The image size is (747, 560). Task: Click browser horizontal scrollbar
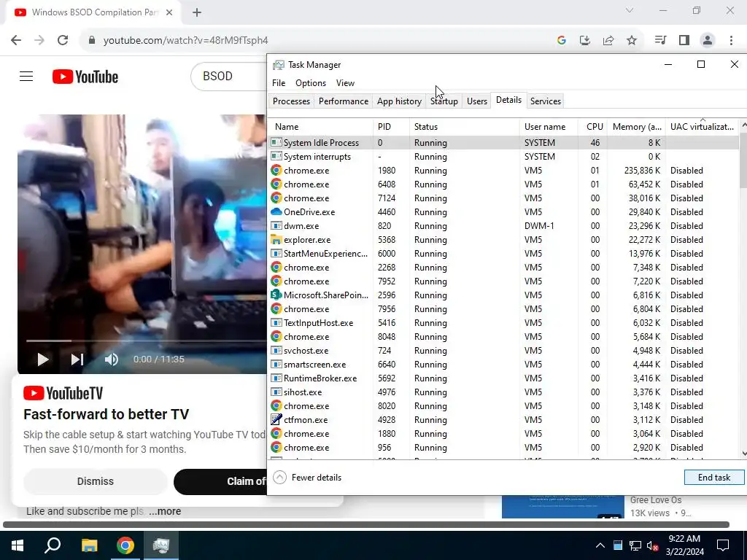[x=366, y=524]
